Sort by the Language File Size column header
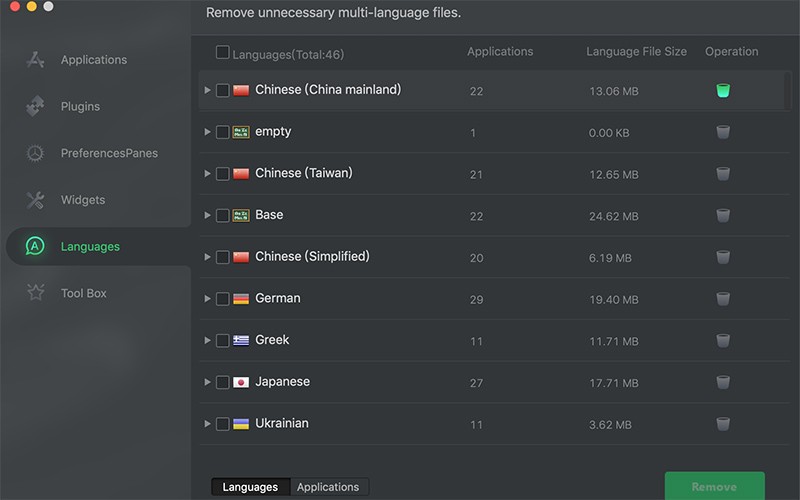This screenshot has width=800, height=500. tap(636, 52)
